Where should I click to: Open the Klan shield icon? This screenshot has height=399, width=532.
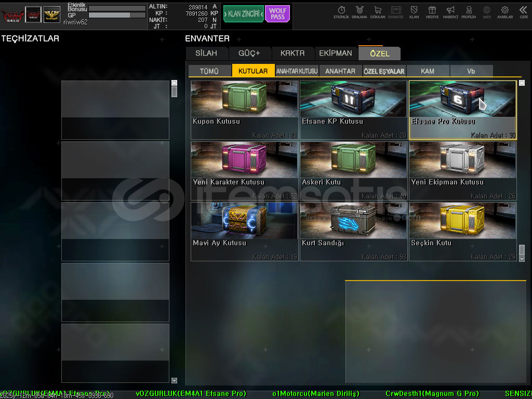(x=414, y=12)
